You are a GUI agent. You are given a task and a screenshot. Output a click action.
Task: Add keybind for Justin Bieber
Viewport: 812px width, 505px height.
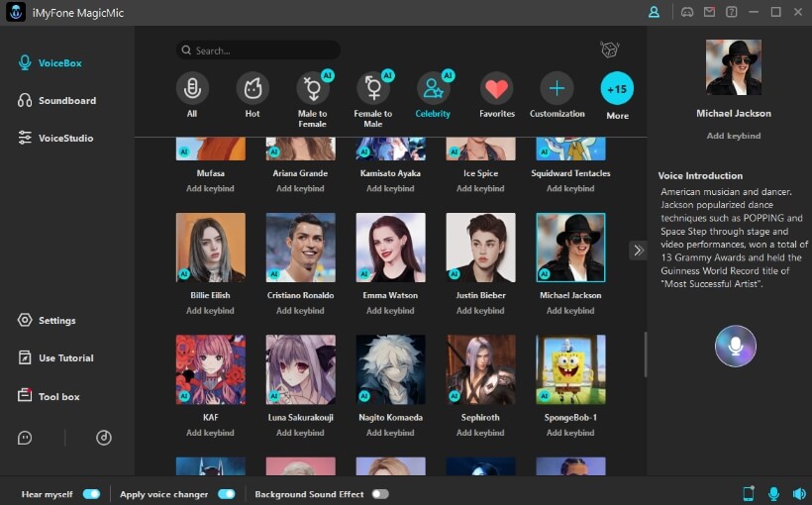click(480, 311)
